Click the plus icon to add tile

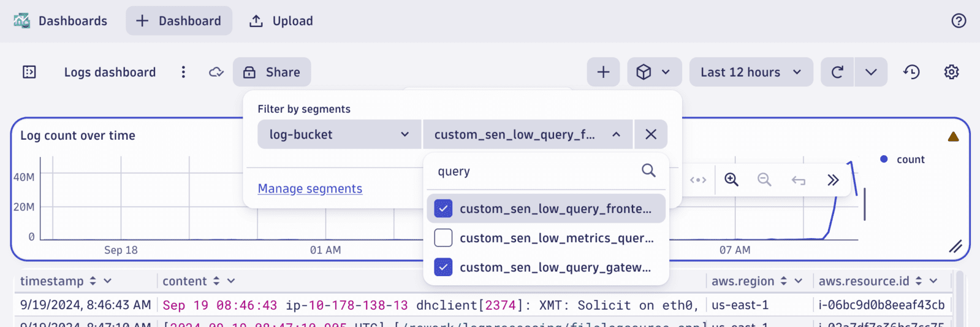tap(603, 72)
